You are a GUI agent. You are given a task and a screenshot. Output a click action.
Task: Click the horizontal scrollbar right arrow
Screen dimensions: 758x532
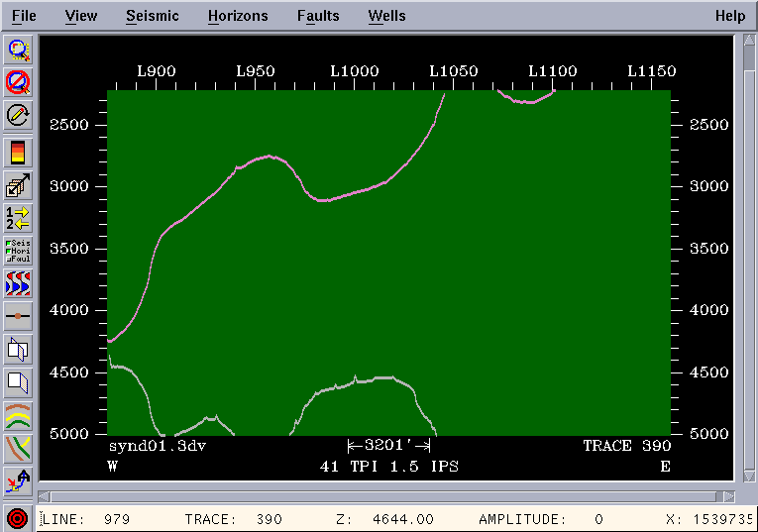729,496
